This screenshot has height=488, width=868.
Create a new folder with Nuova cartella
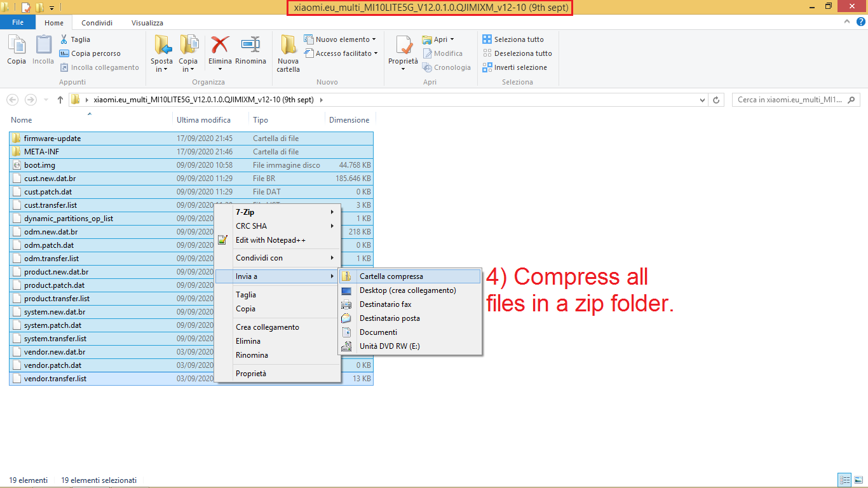coord(288,52)
